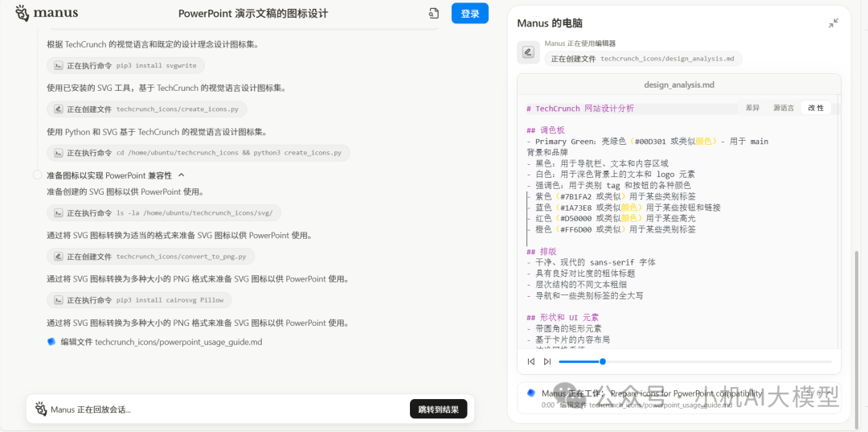Viewport: 868px width, 432px height.
Task: Click the Manus logo at top left
Action: tap(47, 13)
